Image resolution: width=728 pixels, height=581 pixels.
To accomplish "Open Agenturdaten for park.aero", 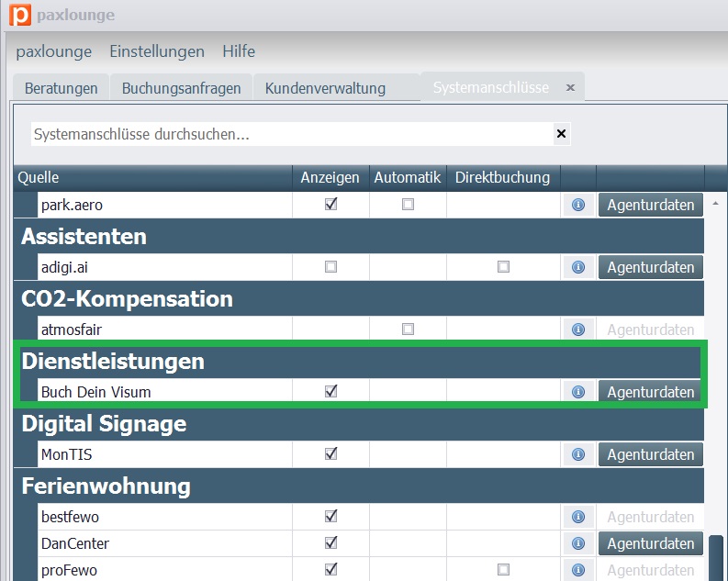I will (651, 205).
